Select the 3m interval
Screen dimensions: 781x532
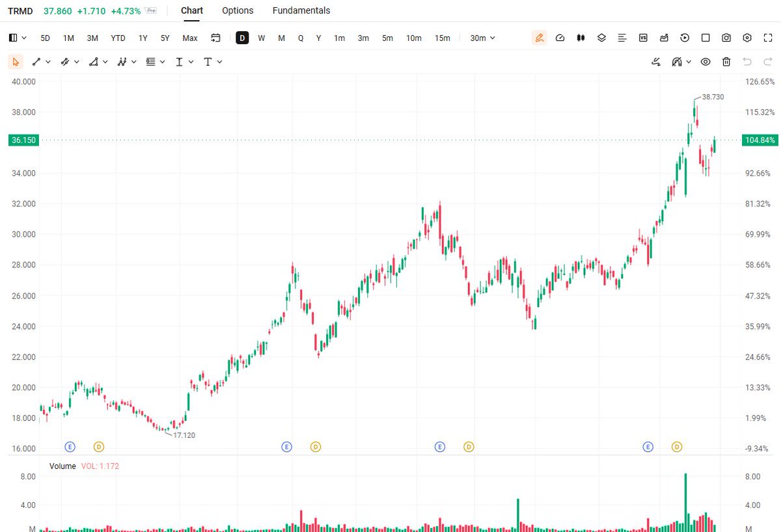363,38
